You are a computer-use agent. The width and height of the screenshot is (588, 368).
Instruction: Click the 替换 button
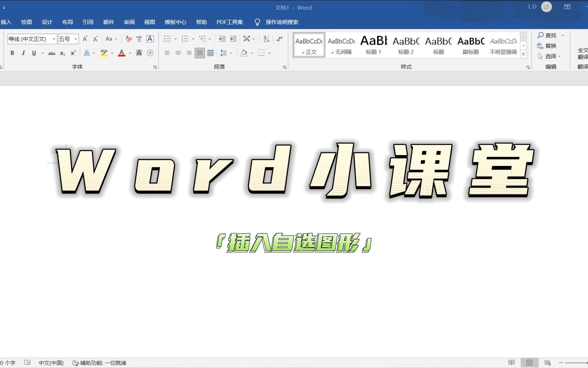tap(546, 46)
